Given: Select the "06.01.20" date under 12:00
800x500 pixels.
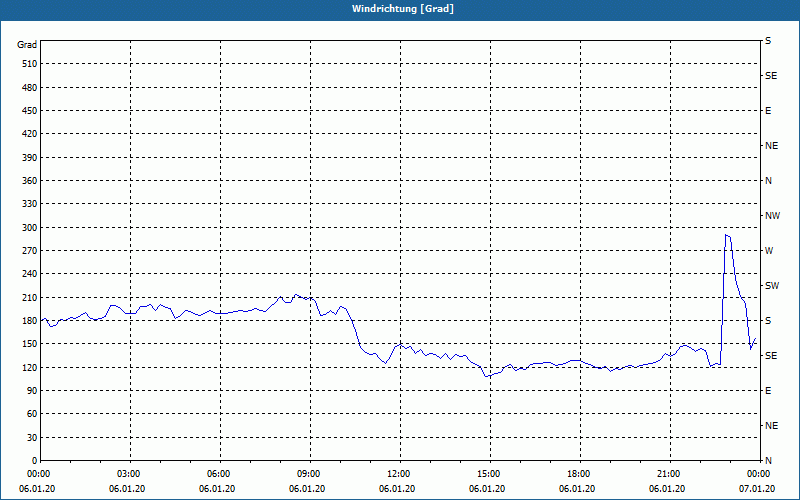Looking at the screenshot, I should [x=397, y=489].
